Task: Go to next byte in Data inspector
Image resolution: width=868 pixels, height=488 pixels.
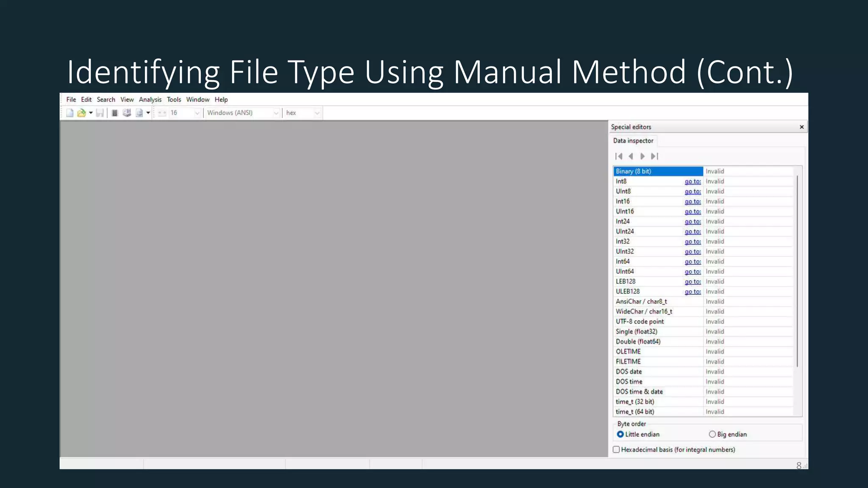Action: 643,156
